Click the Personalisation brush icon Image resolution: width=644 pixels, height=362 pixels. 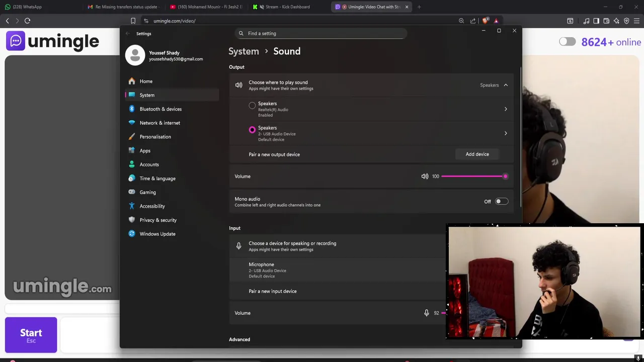point(132,137)
